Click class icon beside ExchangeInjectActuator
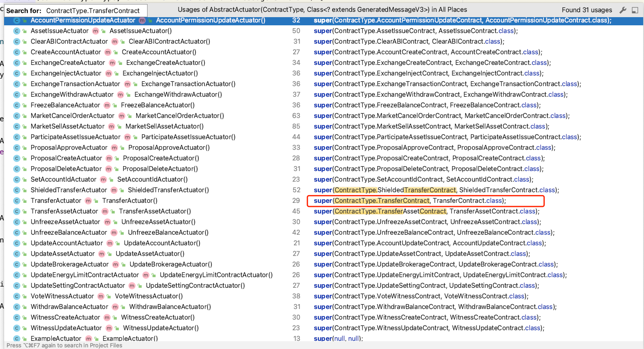The height and width of the screenshot is (349, 644). point(17,73)
